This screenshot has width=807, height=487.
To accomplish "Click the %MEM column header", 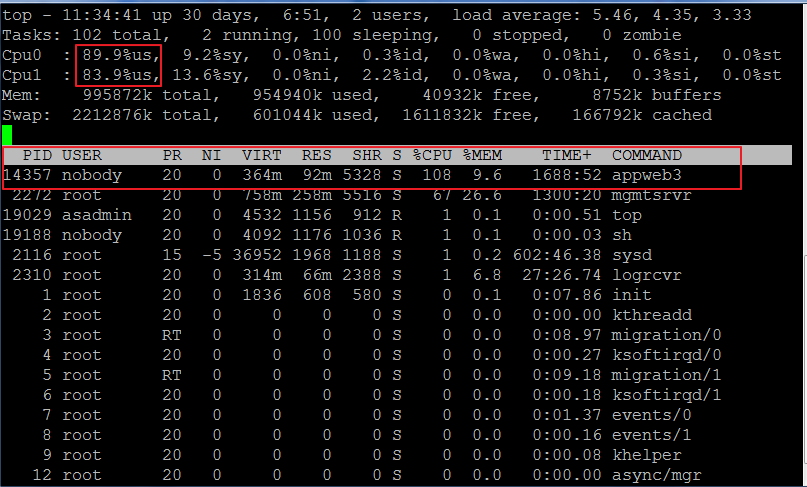I will pos(482,155).
